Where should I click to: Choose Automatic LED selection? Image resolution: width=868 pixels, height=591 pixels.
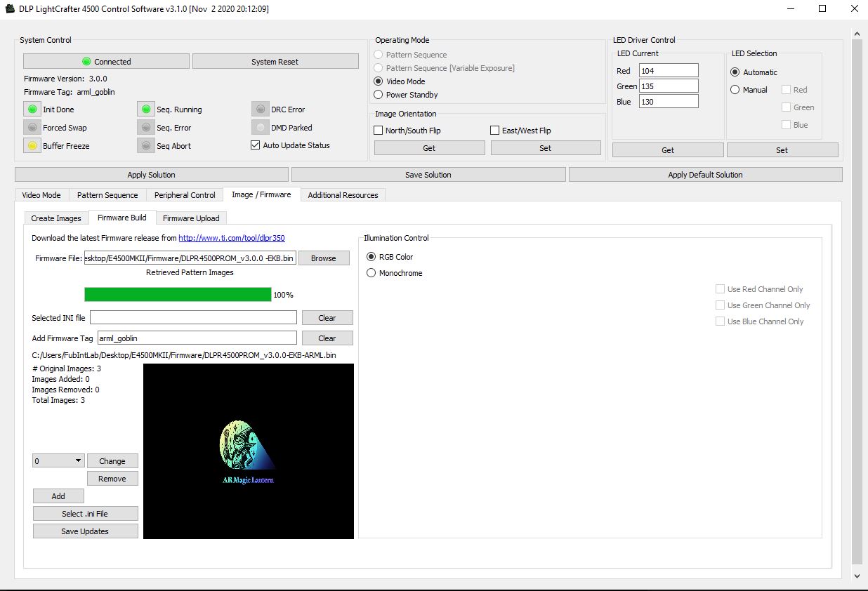(x=735, y=72)
